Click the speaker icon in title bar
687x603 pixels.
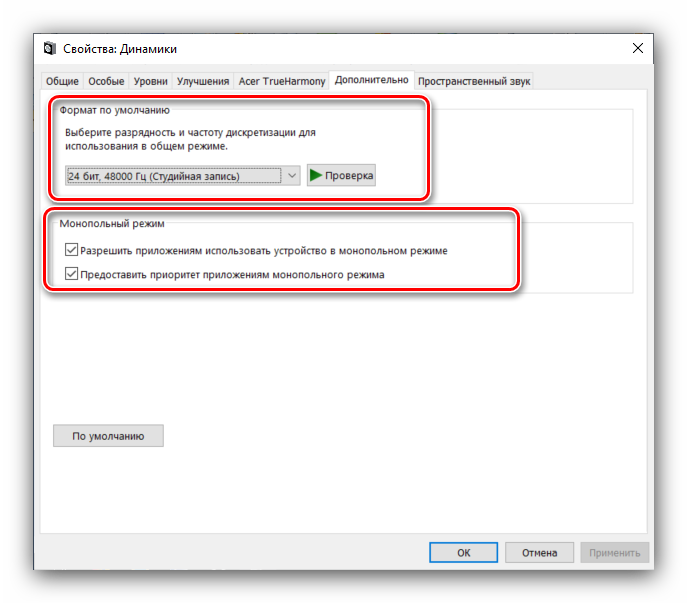(x=50, y=48)
